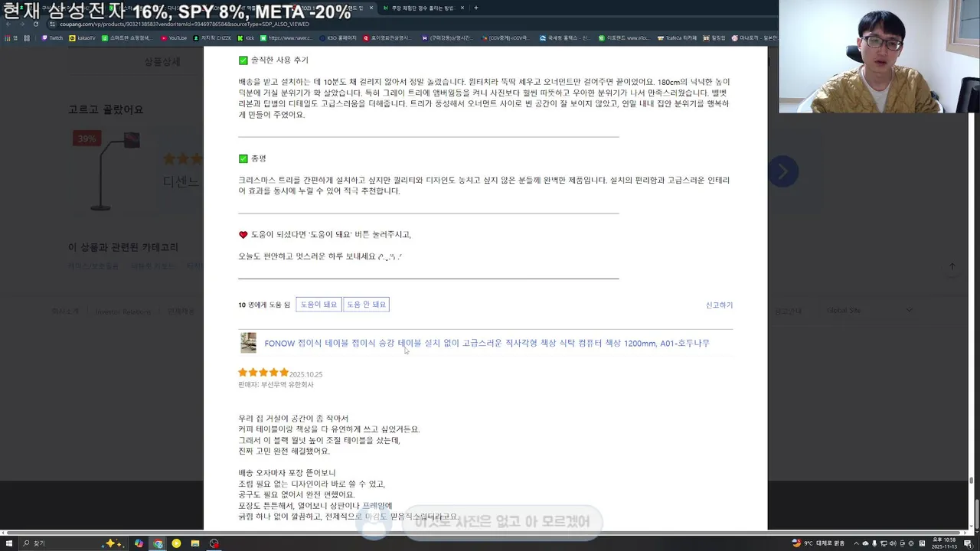
Task: Open the 국세청 홈택스 bookmark
Action: pyautogui.click(x=565, y=37)
